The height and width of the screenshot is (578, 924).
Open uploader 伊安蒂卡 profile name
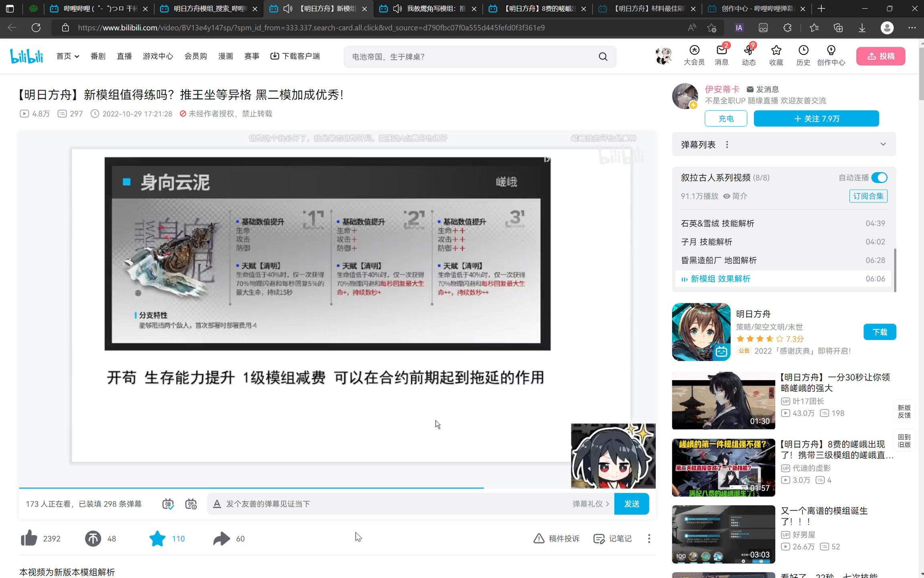[722, 89]
